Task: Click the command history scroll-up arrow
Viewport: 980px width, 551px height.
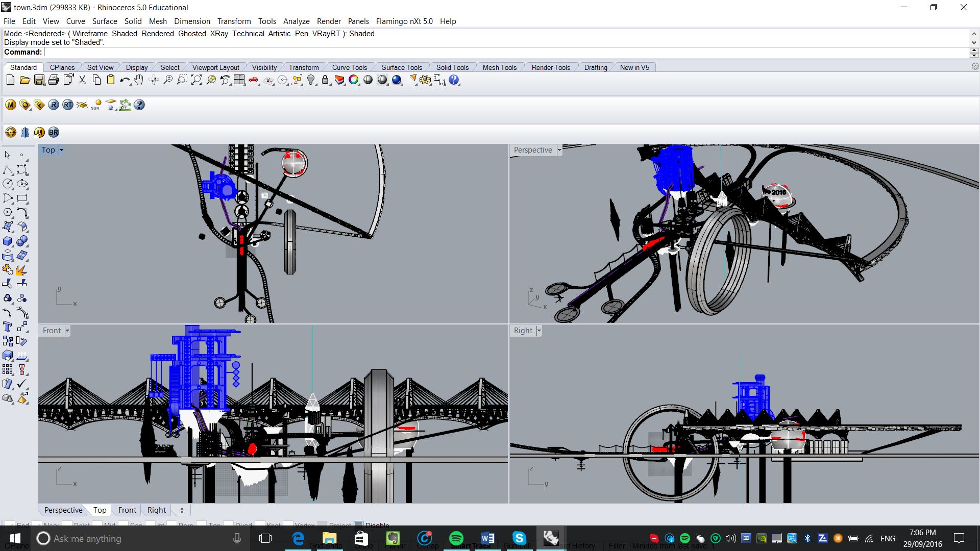Action: tap(974, 33)
